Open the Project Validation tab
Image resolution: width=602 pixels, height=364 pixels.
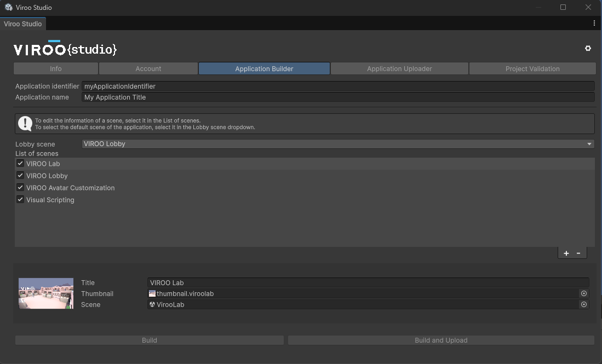[532, 68]
